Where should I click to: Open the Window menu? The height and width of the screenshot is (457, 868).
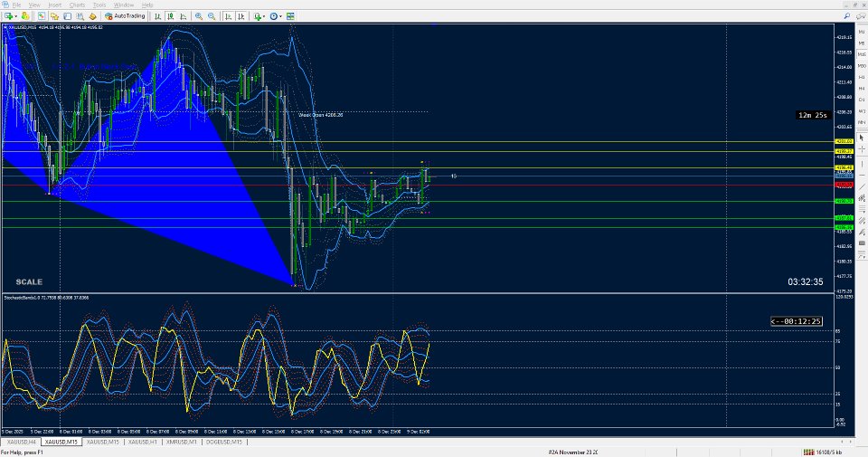tap(124, 5)
